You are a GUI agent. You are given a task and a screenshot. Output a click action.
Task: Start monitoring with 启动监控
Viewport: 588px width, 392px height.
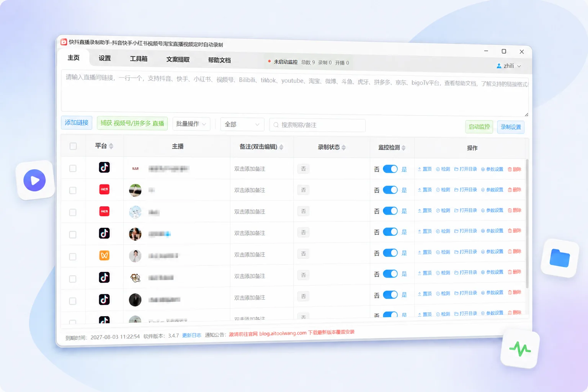(x=479, y=127)
